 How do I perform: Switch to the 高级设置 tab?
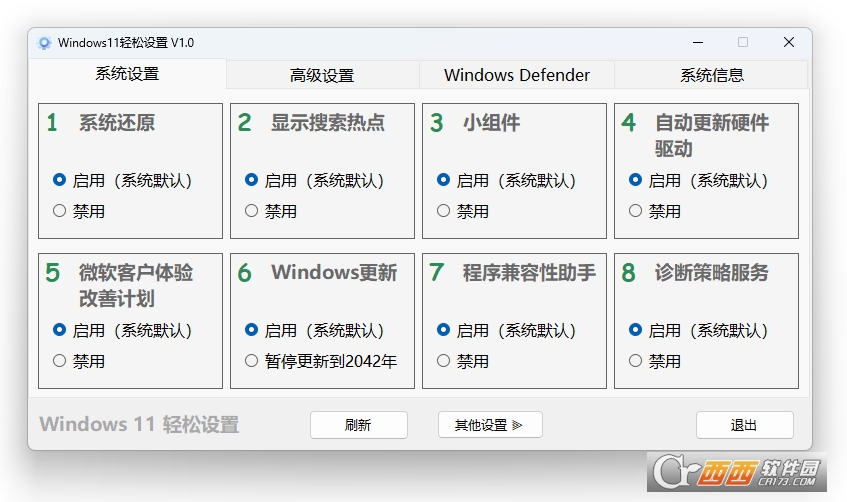pos(322,75)
